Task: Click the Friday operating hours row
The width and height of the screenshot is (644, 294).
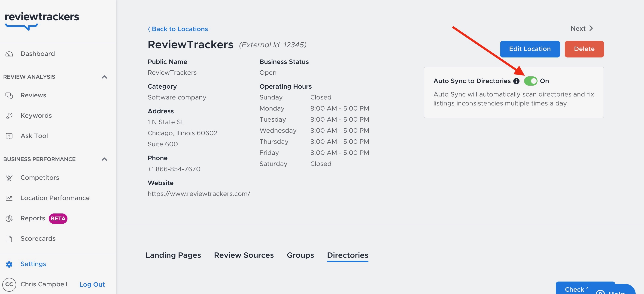Action: point(314,153)
